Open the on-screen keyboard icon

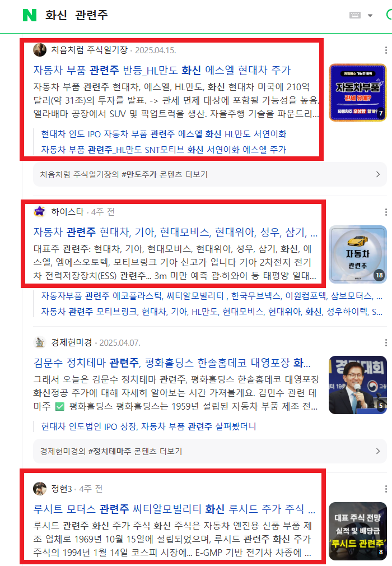pos(355,15)
